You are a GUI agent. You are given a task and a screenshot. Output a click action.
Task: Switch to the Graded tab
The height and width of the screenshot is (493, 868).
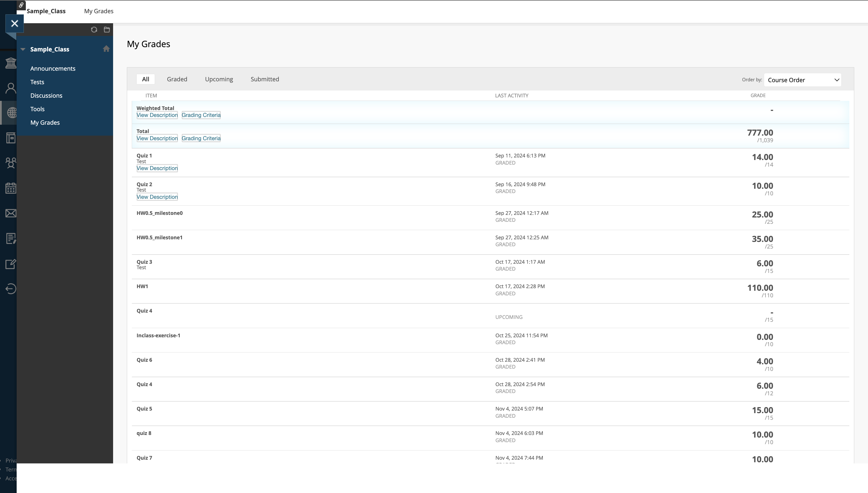click(177, 79)
